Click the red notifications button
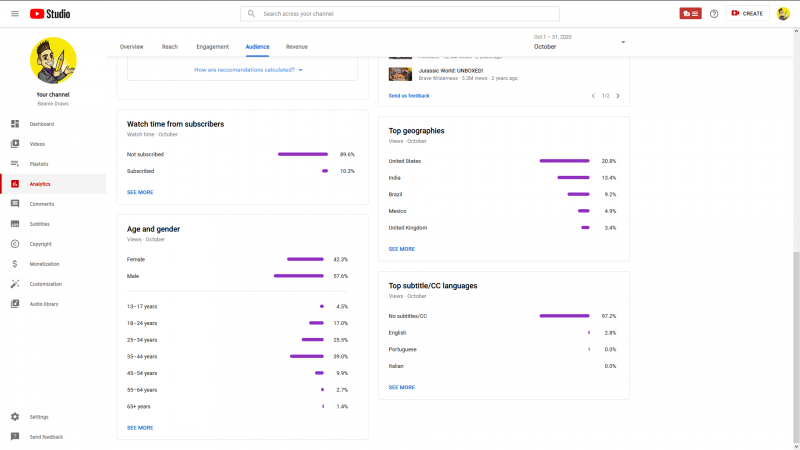 (690, 13)
